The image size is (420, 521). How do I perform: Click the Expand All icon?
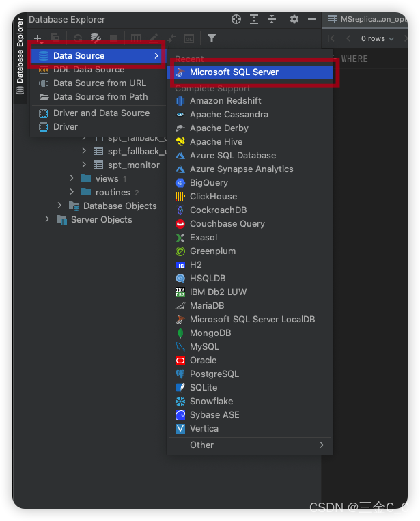(254, 19)
